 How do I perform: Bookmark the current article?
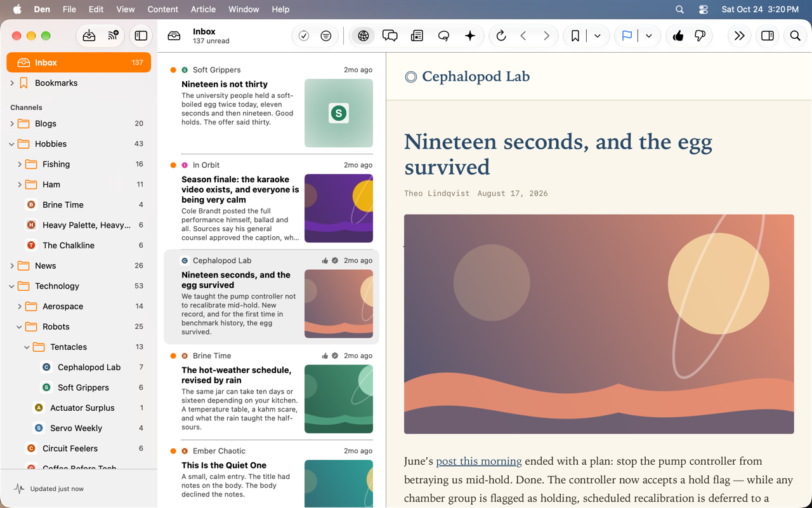(x=575, y=36)
